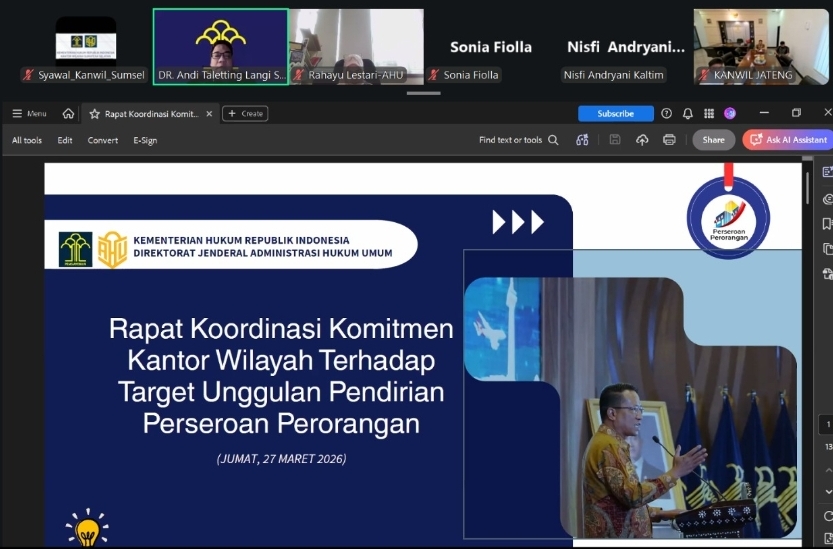Viewport: 833px width, 549px height.
Task: Close the Rapat Koordinasi document tab
Action: pyautogui.click(x=209, y=114)
